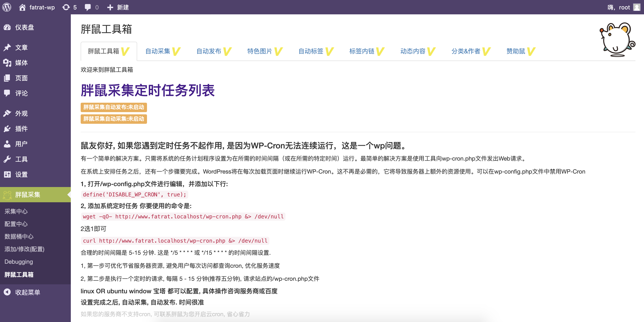
Task: Click 胖鼠采集自动采集:未启动 status label
Action: tap(114, 119)
